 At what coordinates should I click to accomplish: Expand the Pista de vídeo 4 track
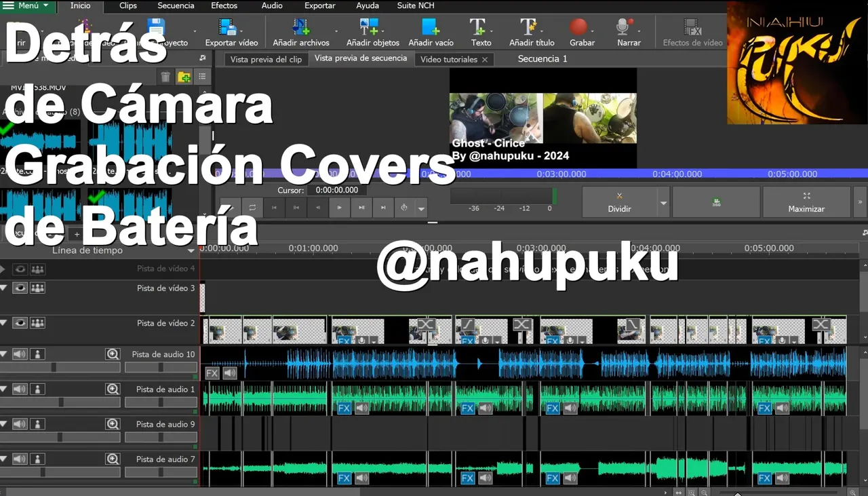[3, 269]
